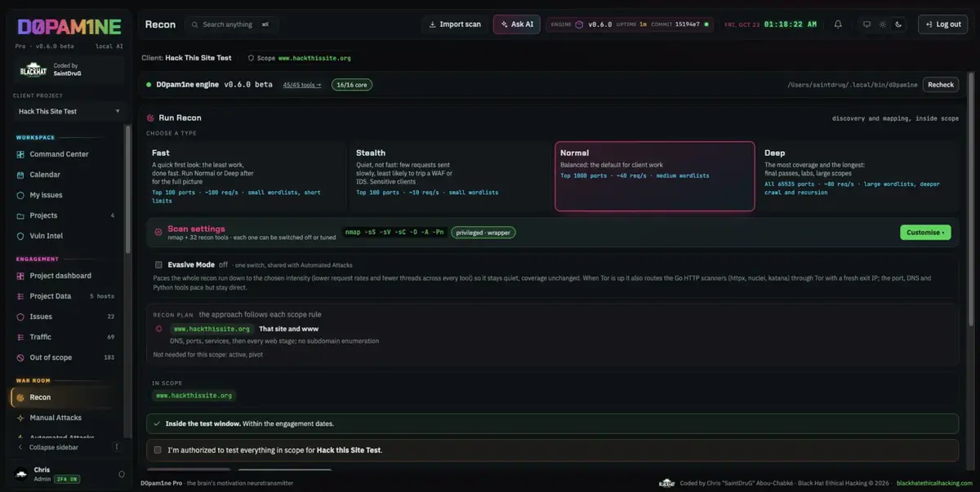Click the Collapse sidebar chevron

tap(20, 447)
